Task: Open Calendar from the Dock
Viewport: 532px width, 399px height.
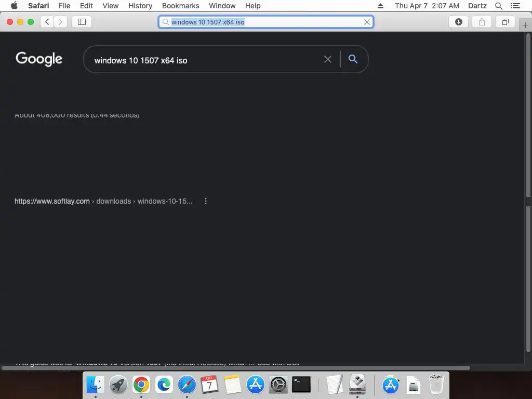Action: (209, 384)
